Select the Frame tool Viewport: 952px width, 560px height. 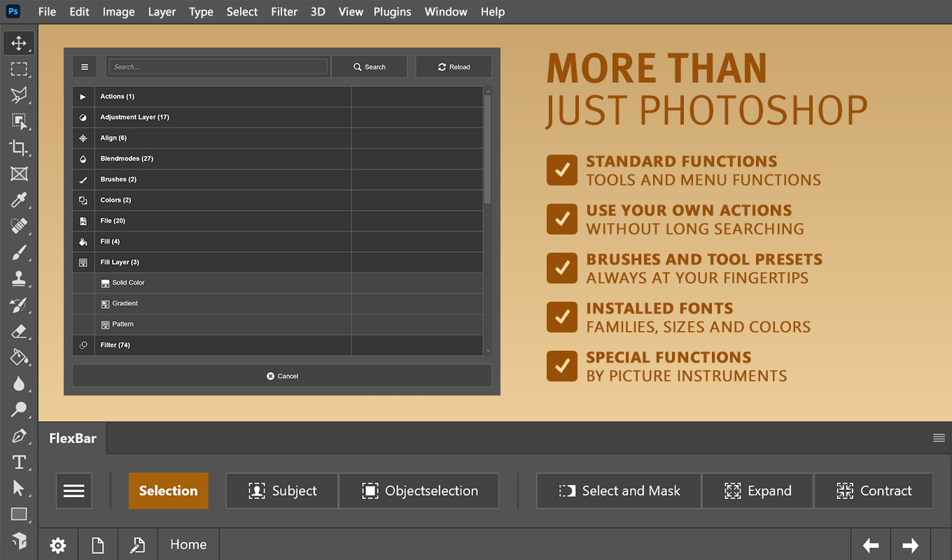(19, 174)
